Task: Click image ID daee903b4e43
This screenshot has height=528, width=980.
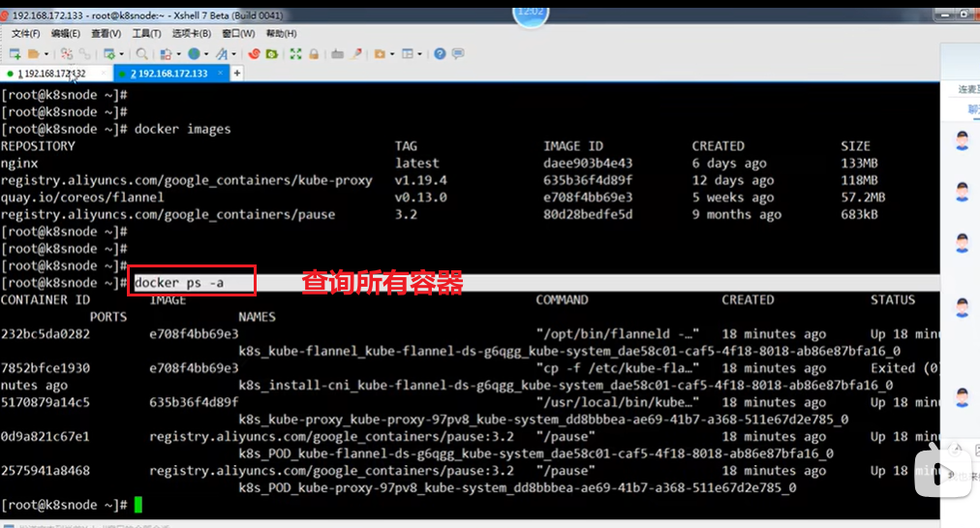Action: click(x=588, y=164)
